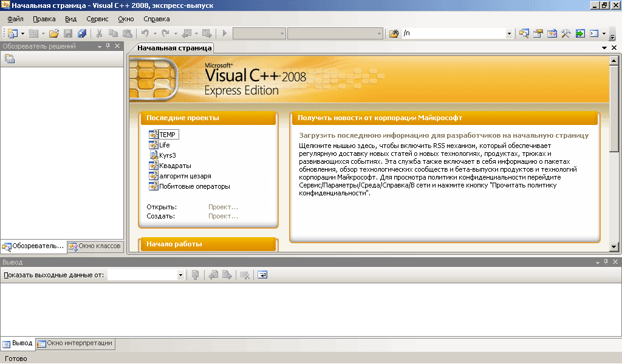Open the Undo history dropdown arrow
Image resolution: width=622 pixels, height=364 pixels.
[x=155, y=33]
